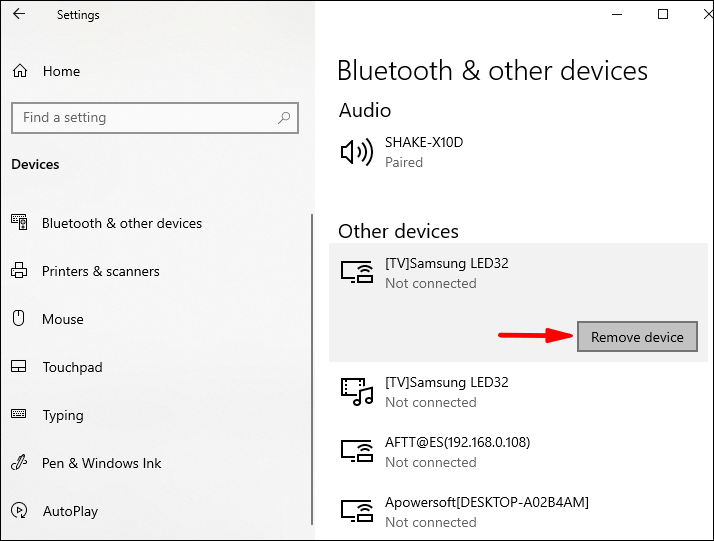Click the search magnifier icon
The height and width of the screenshot is (541, 714).
[x=285, y=118]
